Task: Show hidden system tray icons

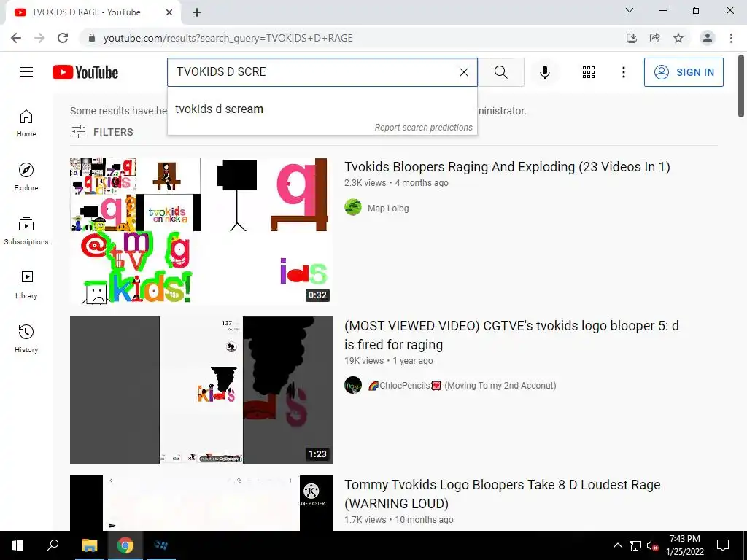Action: (x=617, y=545)
